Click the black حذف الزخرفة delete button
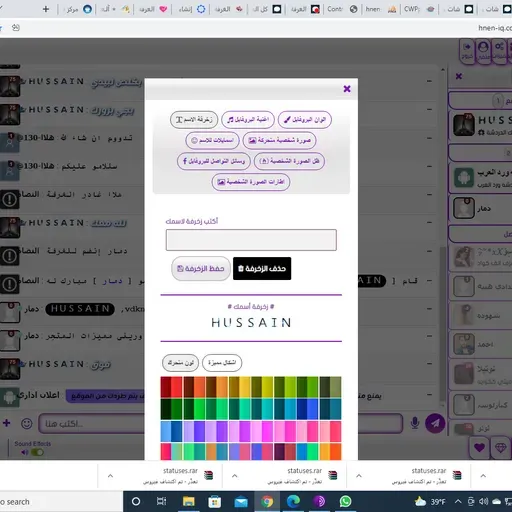 click(x=262, y=268)
